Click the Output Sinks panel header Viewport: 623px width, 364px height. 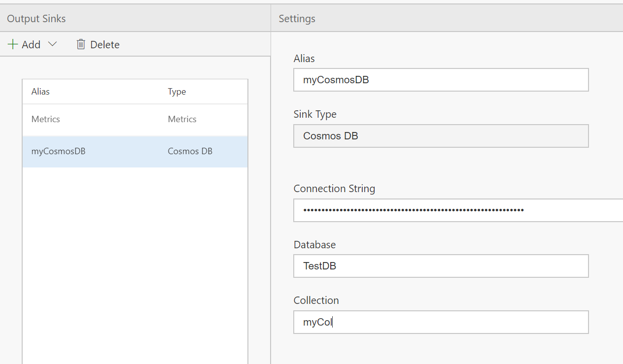click(36, 19)
